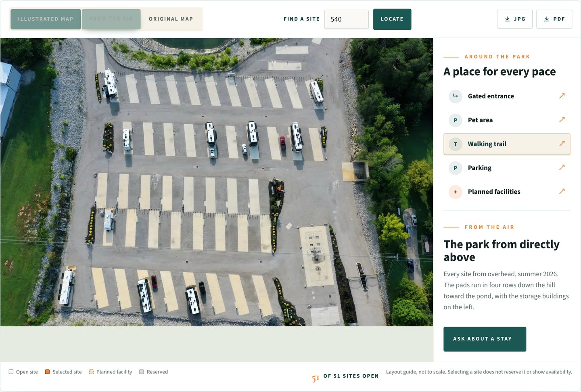581x392 pixels.
Task: Download the map as PDF
Action: tap(554, 19)
